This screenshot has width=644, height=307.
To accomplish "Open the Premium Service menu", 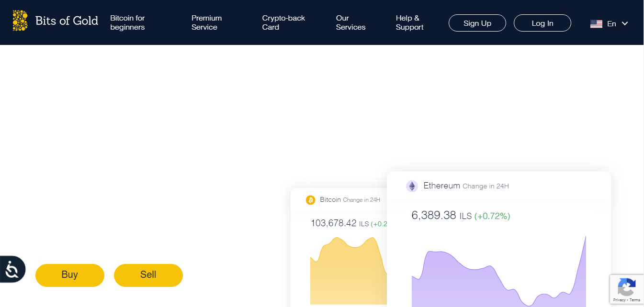I will pyautogui.click(x=206, y=22).
